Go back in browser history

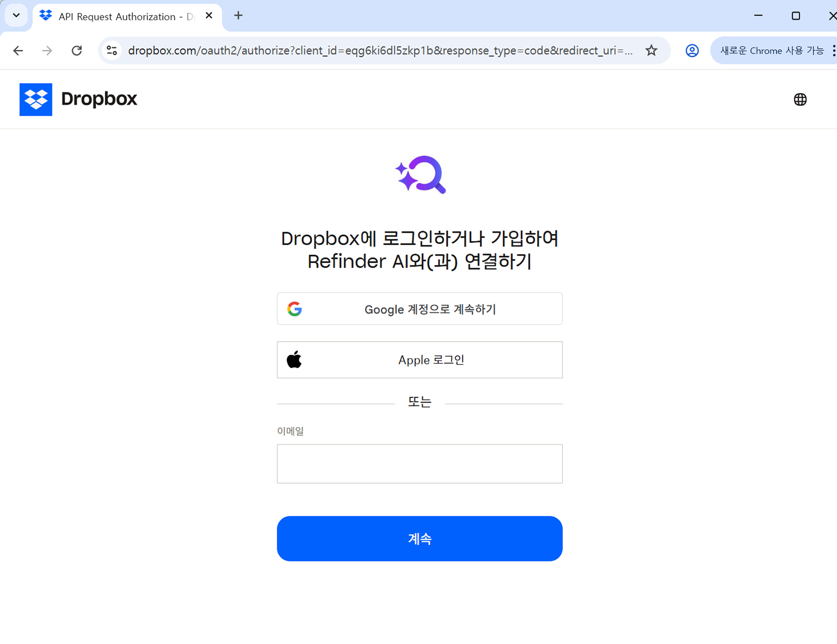click(x=18, y=50)
